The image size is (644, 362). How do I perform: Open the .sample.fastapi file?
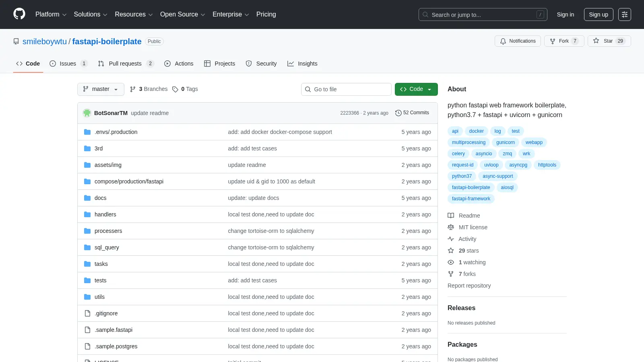[x=114, y=330]
